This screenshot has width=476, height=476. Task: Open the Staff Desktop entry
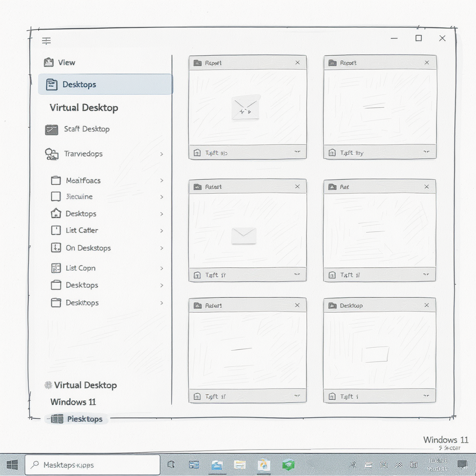[86, 129]
